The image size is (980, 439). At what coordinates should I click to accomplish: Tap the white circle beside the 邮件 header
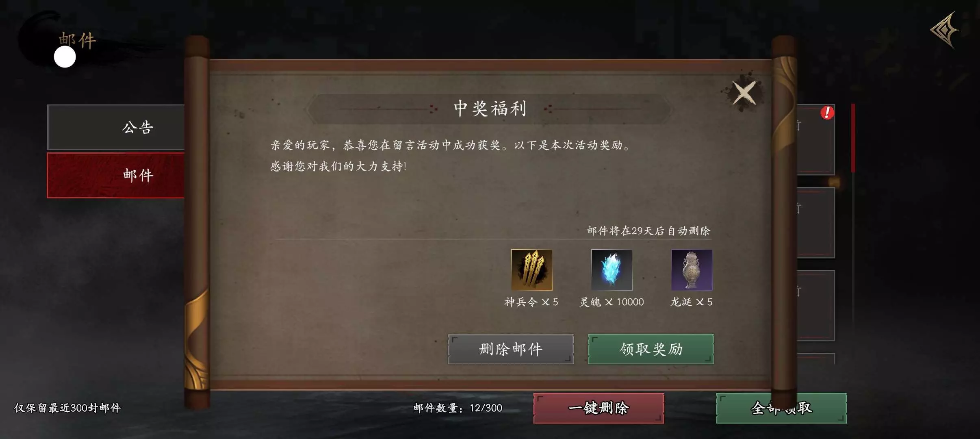coord(65,57)
